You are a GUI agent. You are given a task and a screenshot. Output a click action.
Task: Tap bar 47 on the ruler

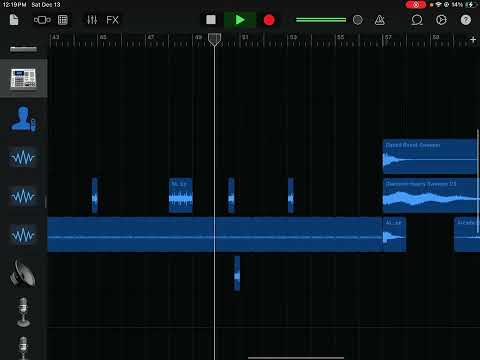[151, 37]
